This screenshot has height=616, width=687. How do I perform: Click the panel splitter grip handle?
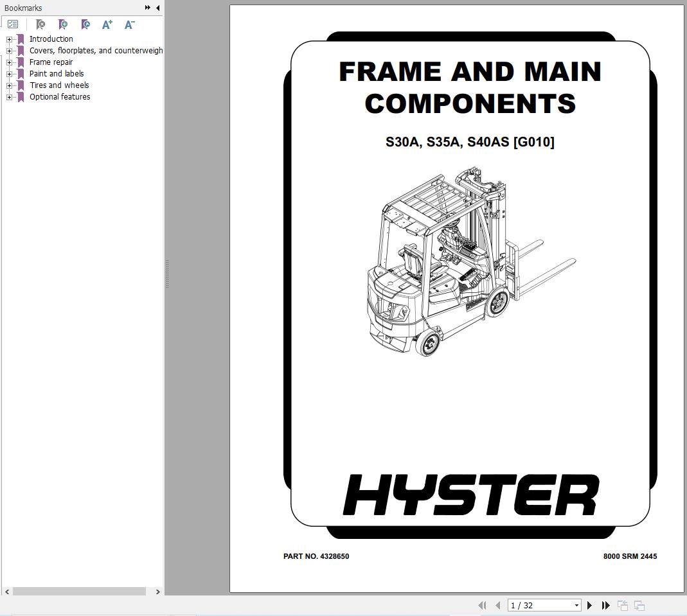coord(167,274)
